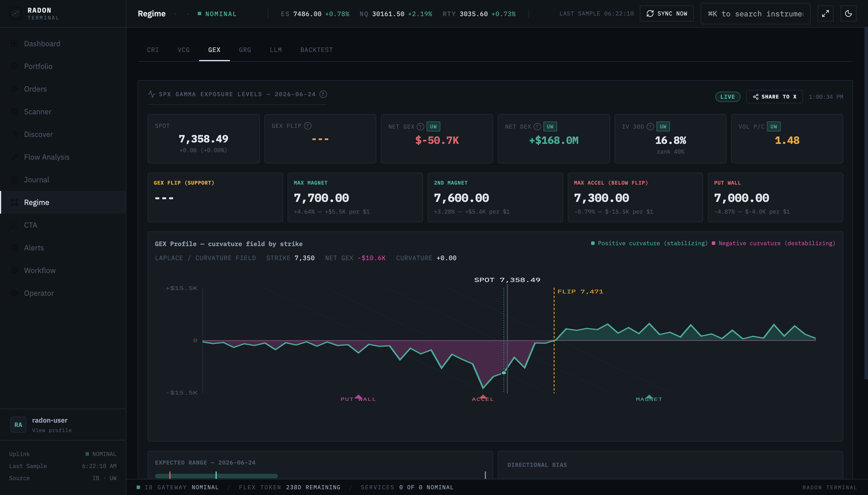
Task: Click the UW badge on NET DEX card
Action: 550,126
